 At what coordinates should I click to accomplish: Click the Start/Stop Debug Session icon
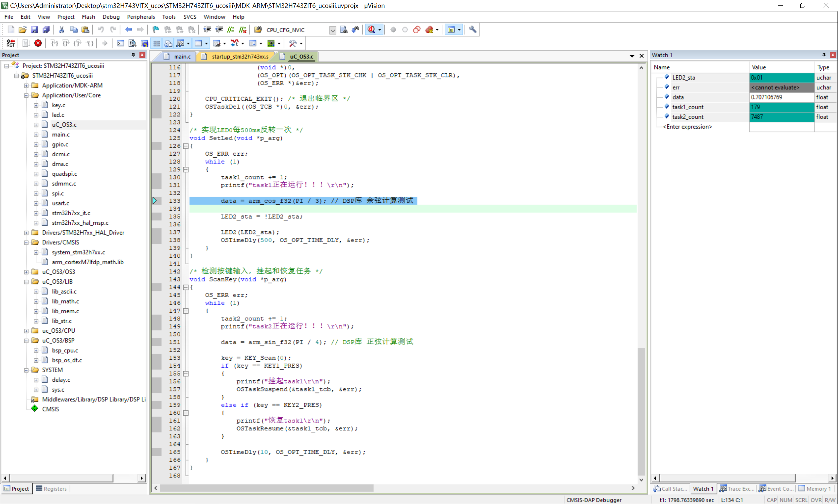[371, 30]
